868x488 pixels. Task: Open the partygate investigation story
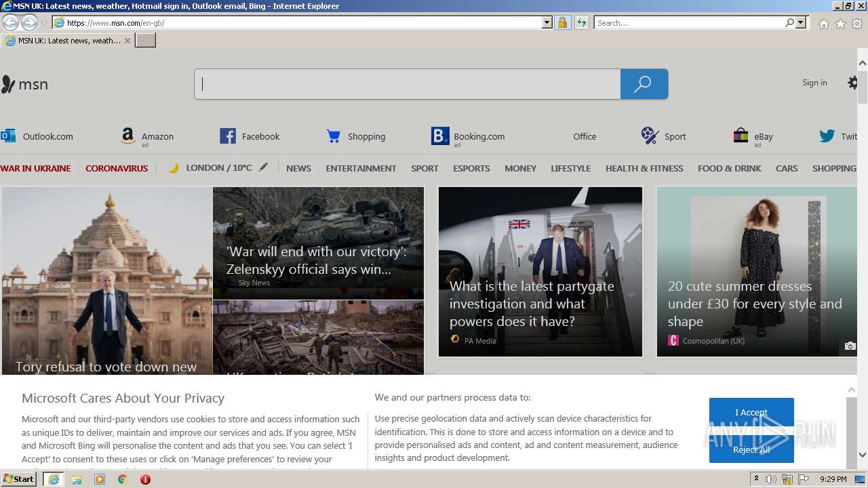click(540, 272)
